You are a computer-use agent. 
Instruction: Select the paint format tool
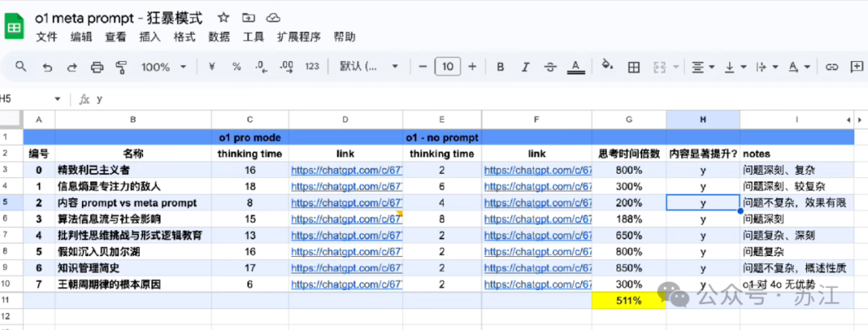click(122, 67)
